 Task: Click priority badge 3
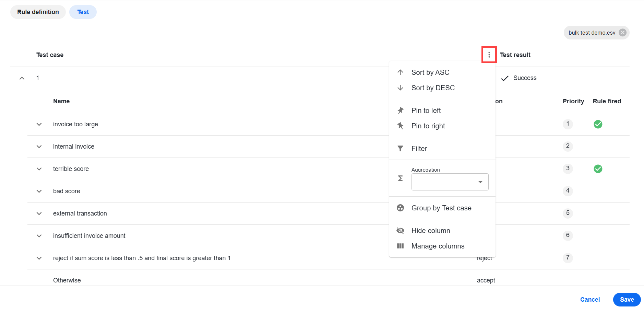568,169
